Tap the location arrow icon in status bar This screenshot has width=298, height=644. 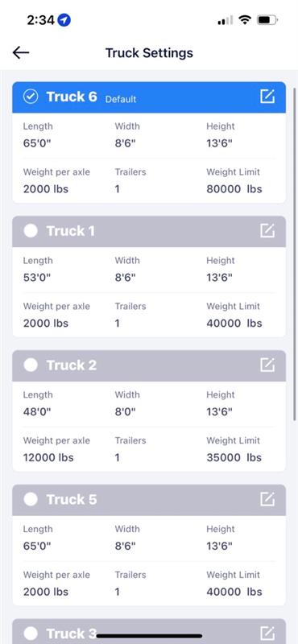(64, 19)
